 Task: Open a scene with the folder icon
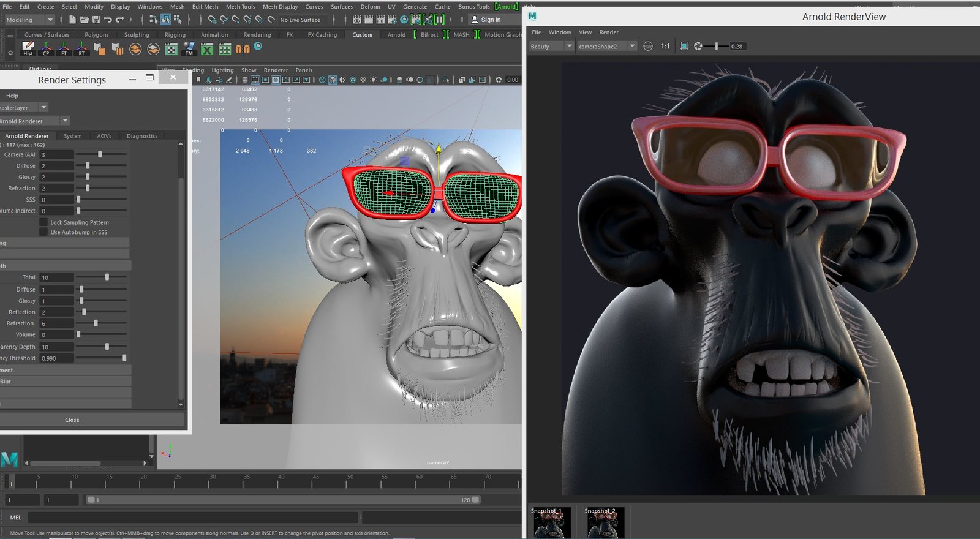[x=84, y=20]
